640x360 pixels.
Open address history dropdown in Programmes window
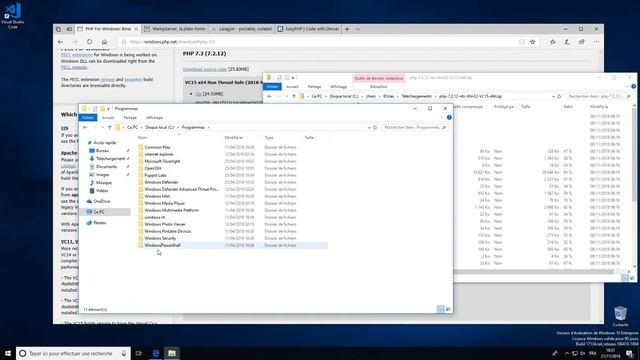[369, 127]
